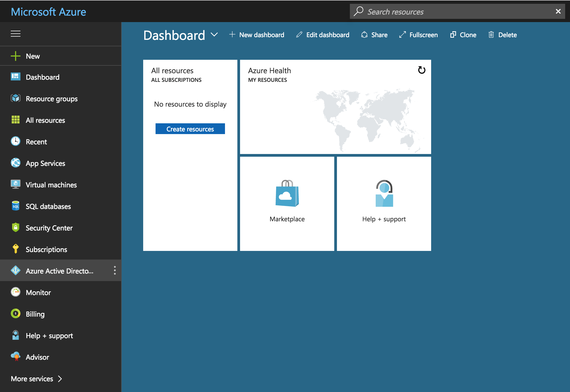Click the Delete trash can icon

pos(491,35)
